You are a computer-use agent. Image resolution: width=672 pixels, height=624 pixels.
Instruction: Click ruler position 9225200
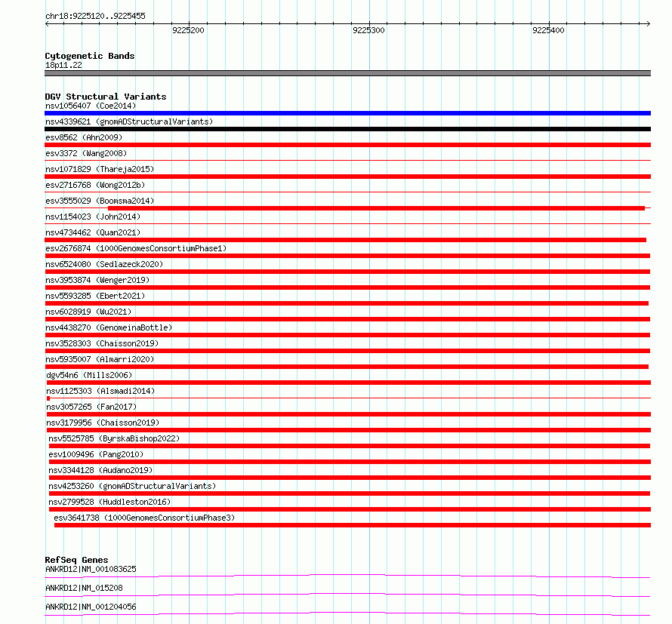[x=188, y=30]
